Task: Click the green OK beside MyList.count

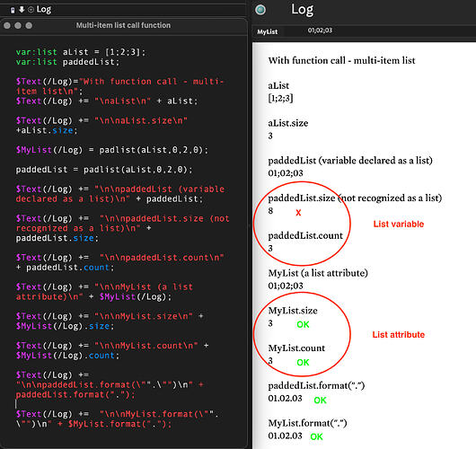Action: pyautogui.click(x=303, y=362)
